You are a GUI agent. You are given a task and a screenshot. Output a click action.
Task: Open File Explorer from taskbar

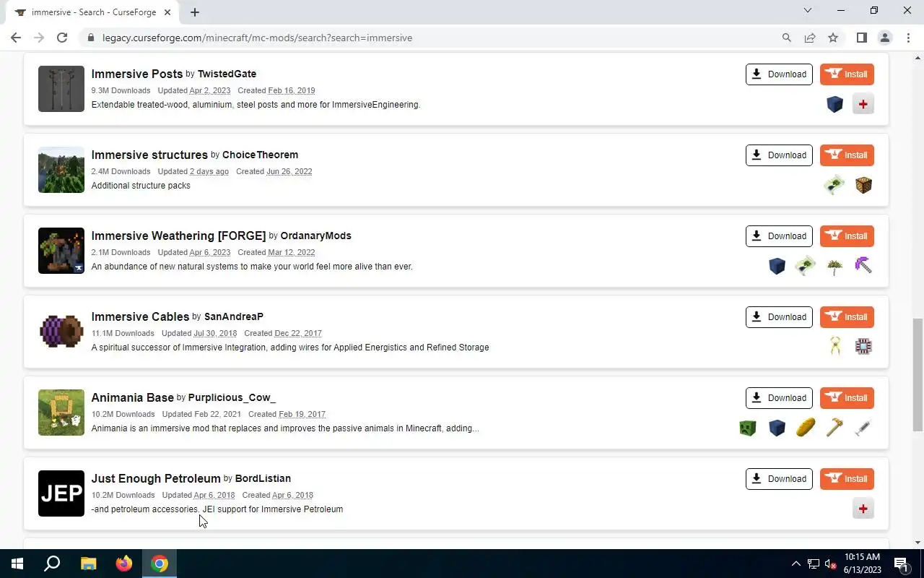pos(88,564)
